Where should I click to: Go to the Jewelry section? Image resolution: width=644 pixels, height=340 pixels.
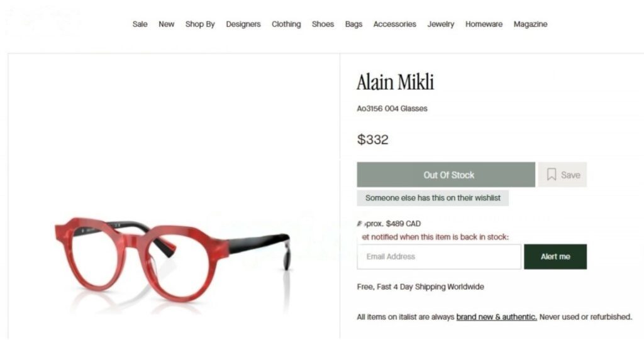click(x=441, y=25)
